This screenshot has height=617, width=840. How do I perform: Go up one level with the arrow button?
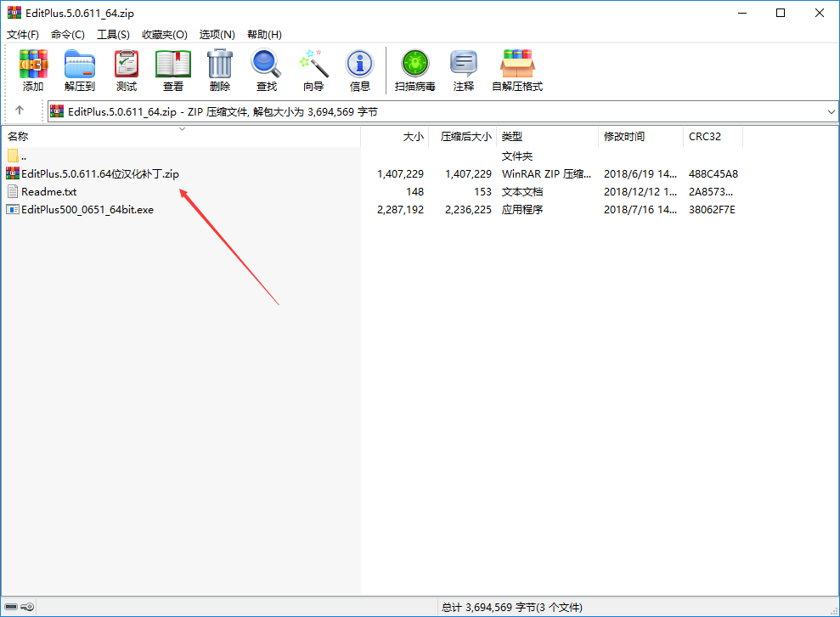pyautogui.click(x=20, y=110)
